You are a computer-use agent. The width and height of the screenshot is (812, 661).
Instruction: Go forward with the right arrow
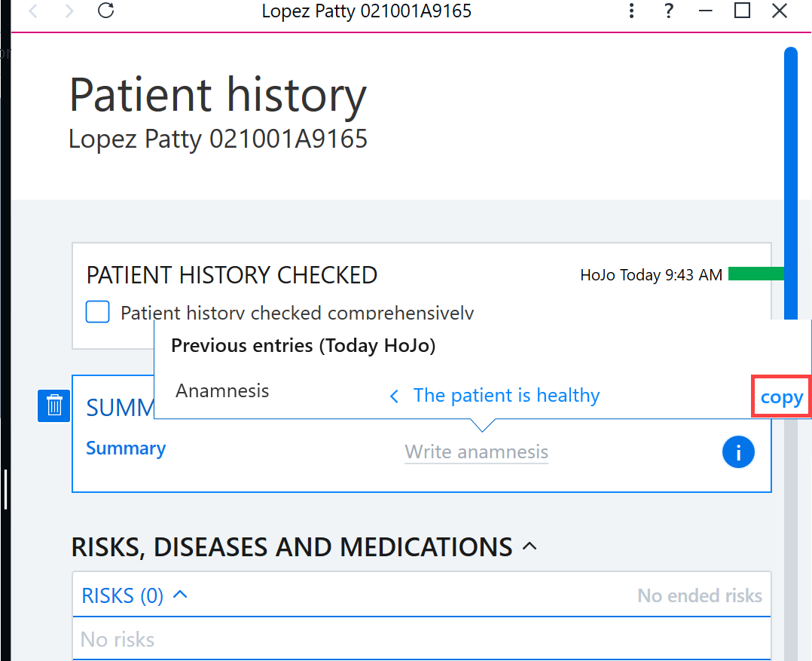[69, 11]
